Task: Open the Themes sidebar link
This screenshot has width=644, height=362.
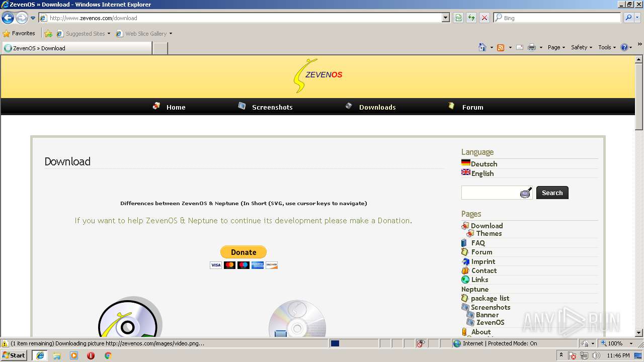Action: coord(489,233)
